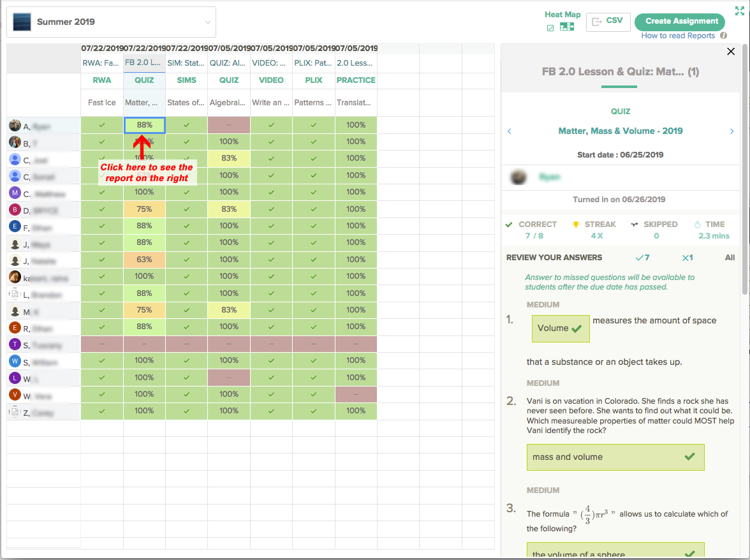Click 75% quiz score in row D
Image resolution: width=750 pixels, height=560 pixels.
pyautogui.click(x=144, y=209)
